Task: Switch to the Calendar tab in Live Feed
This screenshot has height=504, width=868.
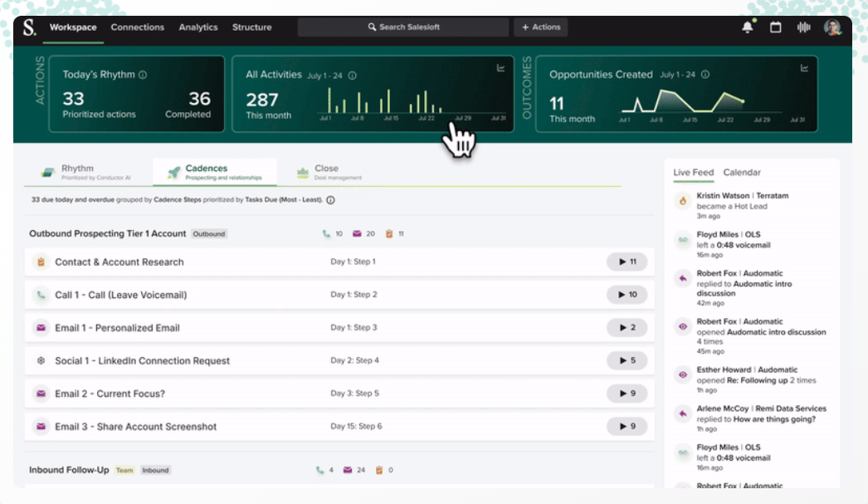Action: (x=743, y=172)
